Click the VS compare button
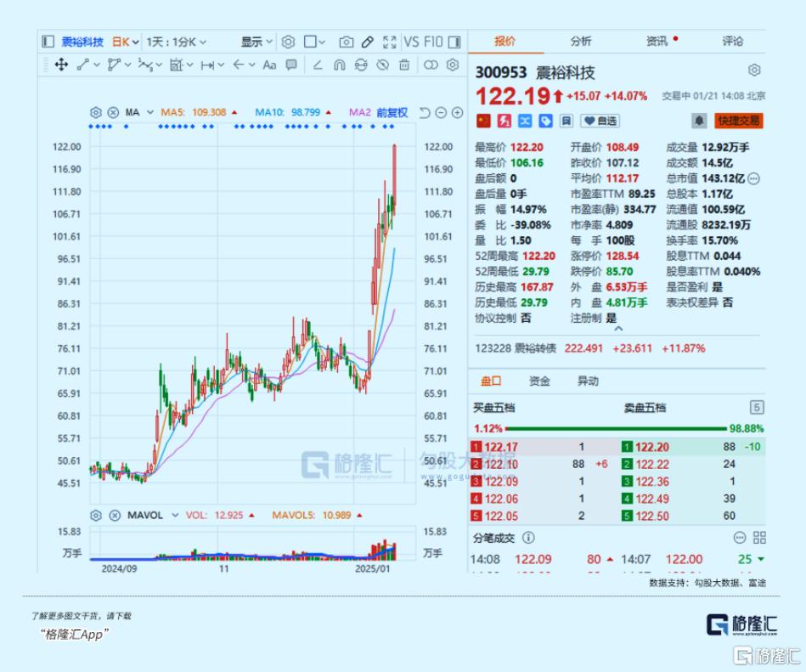The image size is (806, 672). coord(411,42)
